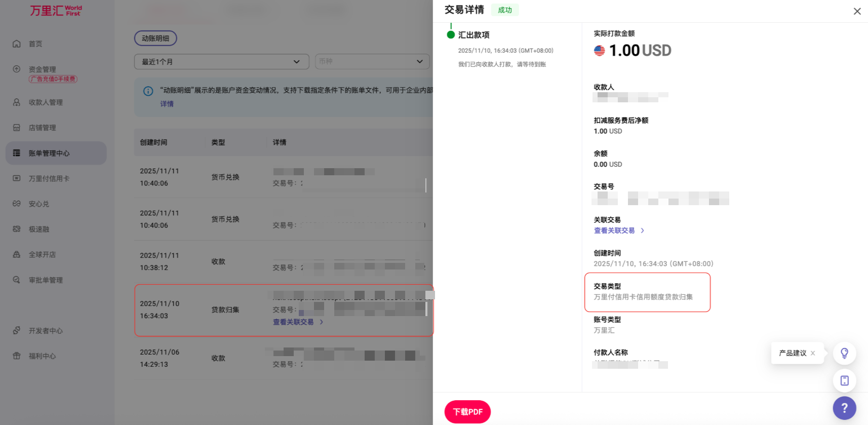
Task: Click the 详情 column header
Action: point(280,142)
